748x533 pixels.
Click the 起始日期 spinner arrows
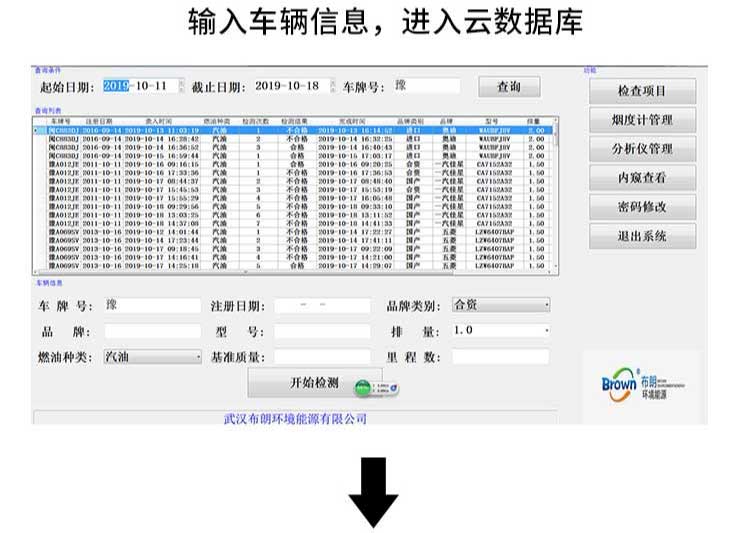pos(181,87)
